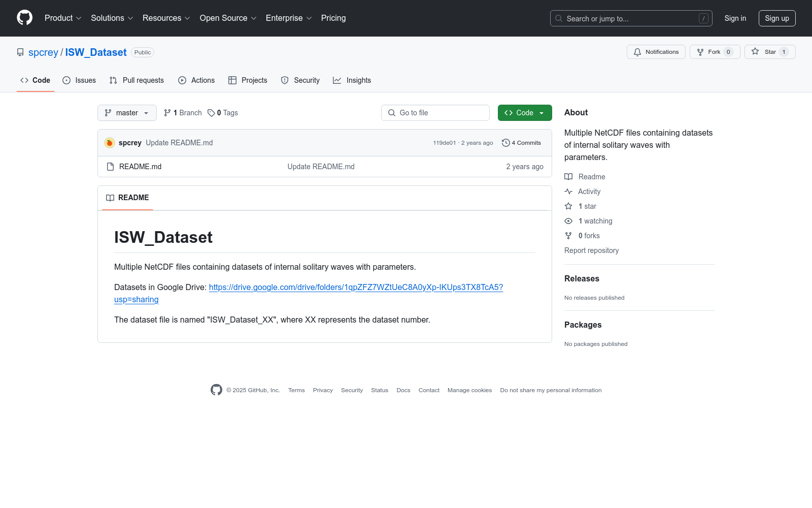Click the eye icon beside 1 watching

[x=568, y=221]
